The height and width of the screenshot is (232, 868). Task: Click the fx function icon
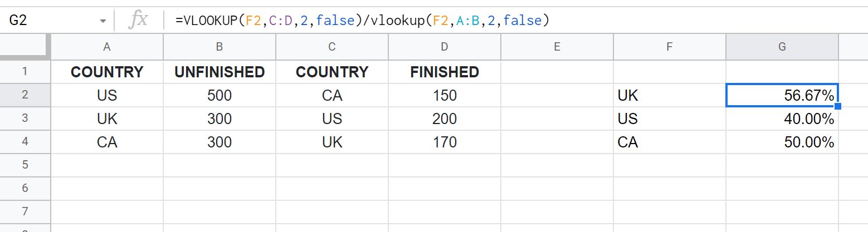pyautogui.click(x=138, y=21)
